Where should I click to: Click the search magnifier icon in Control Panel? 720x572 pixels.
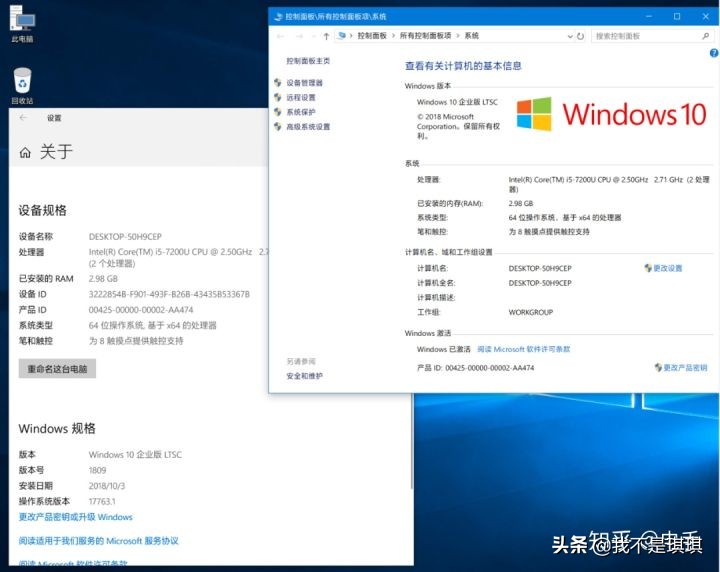706,36
